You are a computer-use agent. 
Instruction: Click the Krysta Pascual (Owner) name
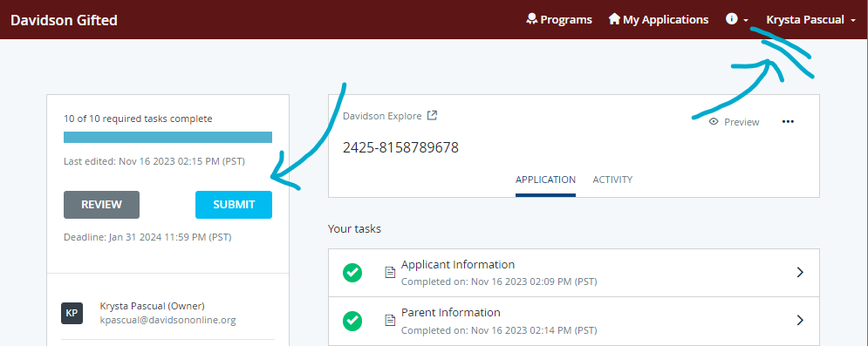coord(153,306)
